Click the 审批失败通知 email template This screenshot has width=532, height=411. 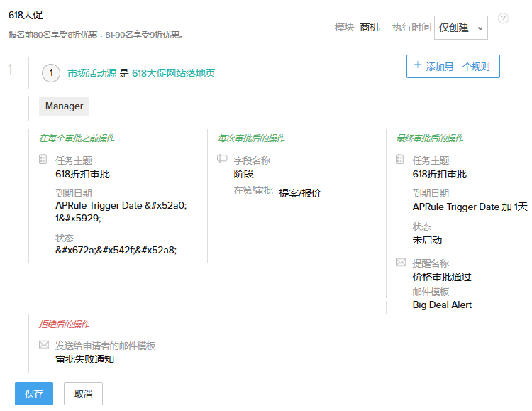coord(84,359)
